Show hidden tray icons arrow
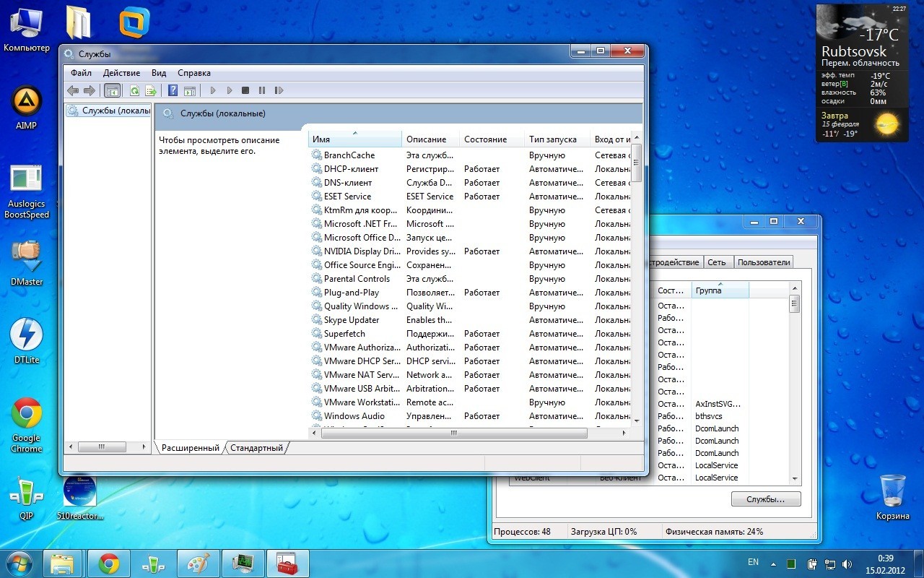This screenshot has height=578, width=924. (774, 564)
